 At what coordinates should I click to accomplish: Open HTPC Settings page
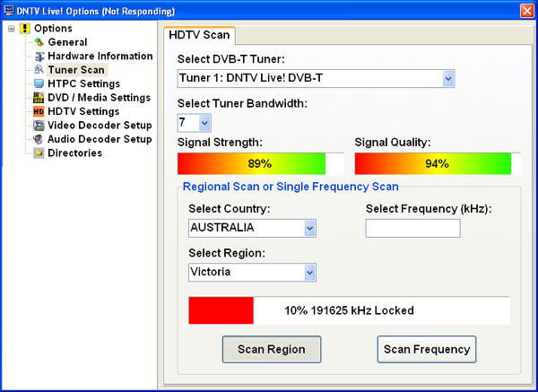coord(83,83)
